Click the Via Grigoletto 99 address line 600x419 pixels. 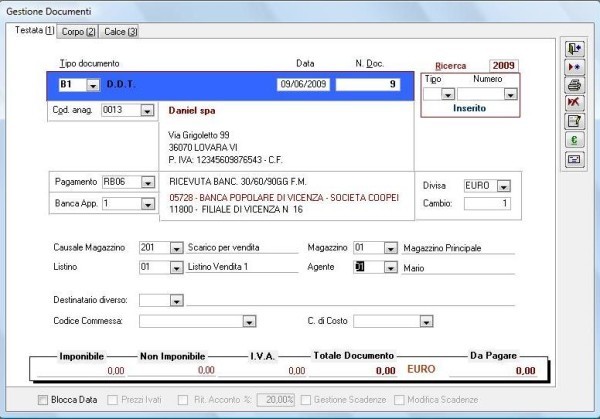click(x=199, y=135)
